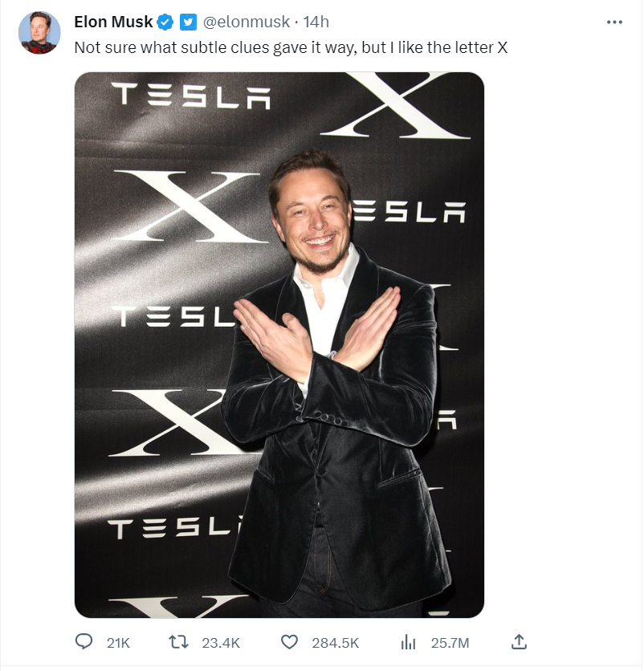Click the 25.7M views count
Image resolution: width=644 pixels, height=671 pixels.
tap(450, 643)
